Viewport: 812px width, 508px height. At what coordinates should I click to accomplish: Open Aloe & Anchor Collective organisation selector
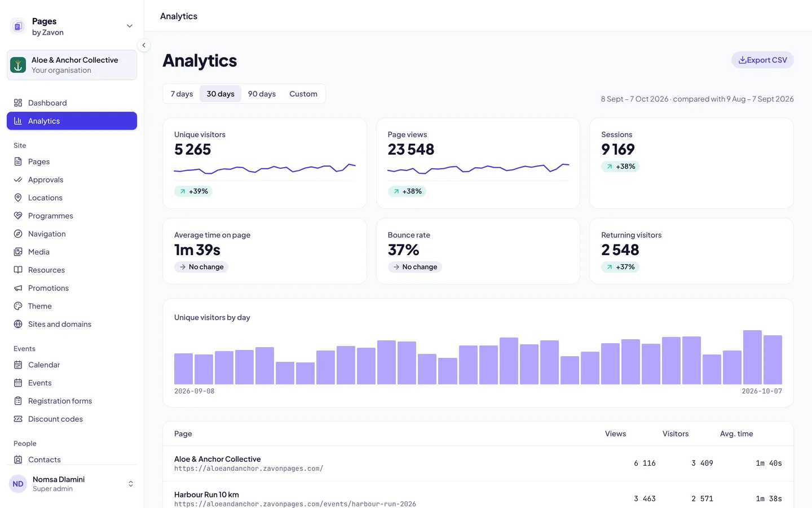(x=72, y=65)
